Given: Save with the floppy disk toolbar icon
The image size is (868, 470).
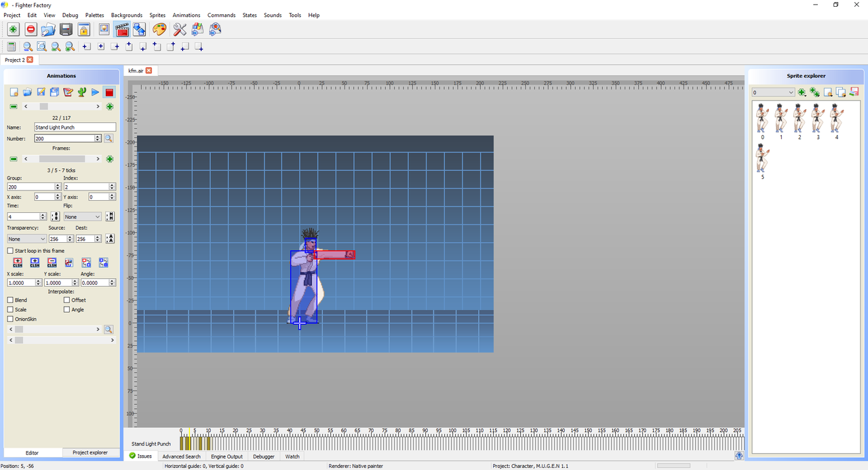Looking at the screenshot, I should pyautogui.click(x=66, y=29).
